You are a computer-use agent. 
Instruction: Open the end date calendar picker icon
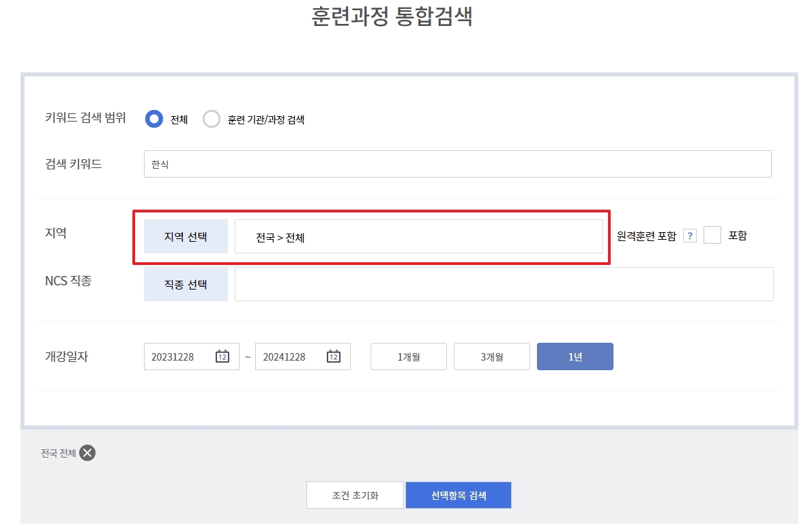coord(334,356)
